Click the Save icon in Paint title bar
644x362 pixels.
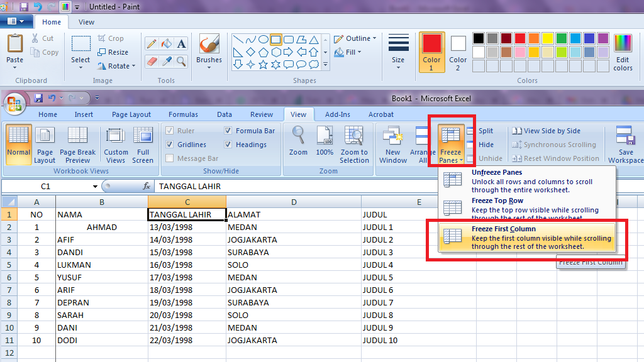pyautogui.click(x=23, y=6)
